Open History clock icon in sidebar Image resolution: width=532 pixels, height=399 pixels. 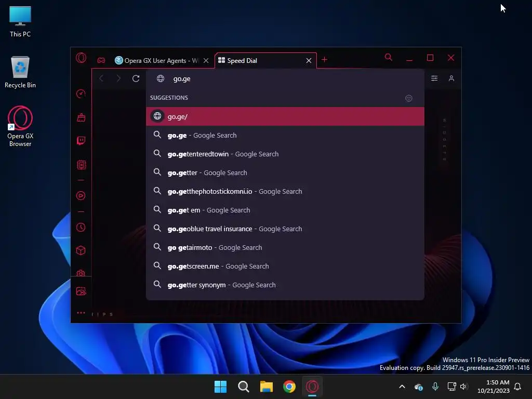click(81, 228)
